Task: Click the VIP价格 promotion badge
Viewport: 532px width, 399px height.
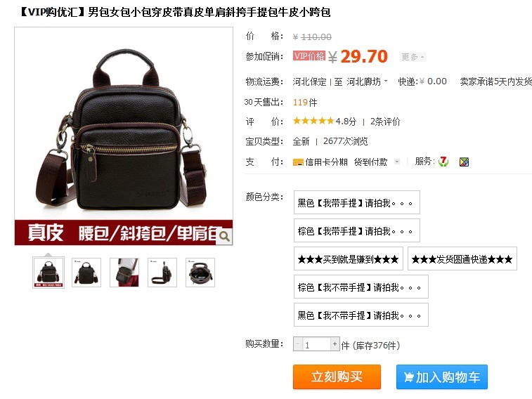Action: pos(309,56)
